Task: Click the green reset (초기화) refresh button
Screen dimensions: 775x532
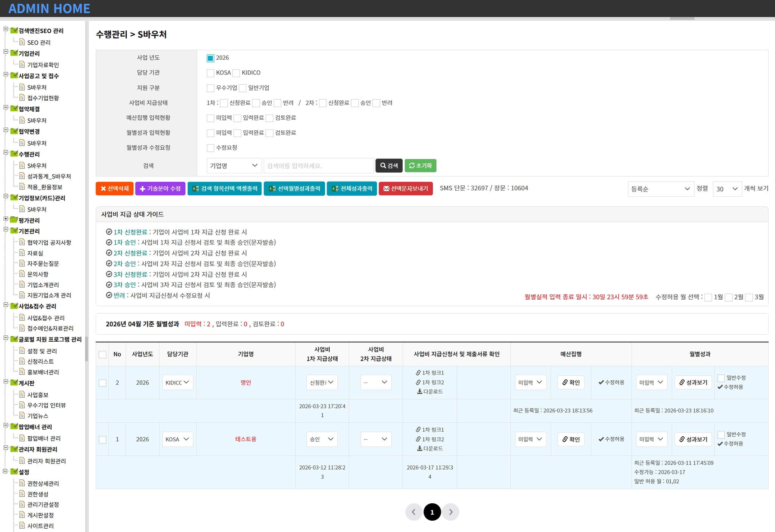Action: [420, 166]
